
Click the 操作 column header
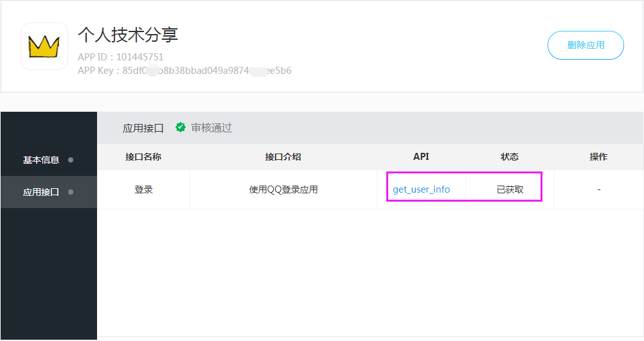(x=598, y=157)
